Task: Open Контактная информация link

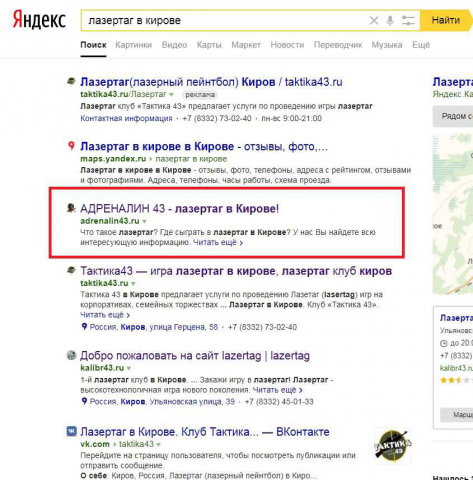Action: pos(126,118)
